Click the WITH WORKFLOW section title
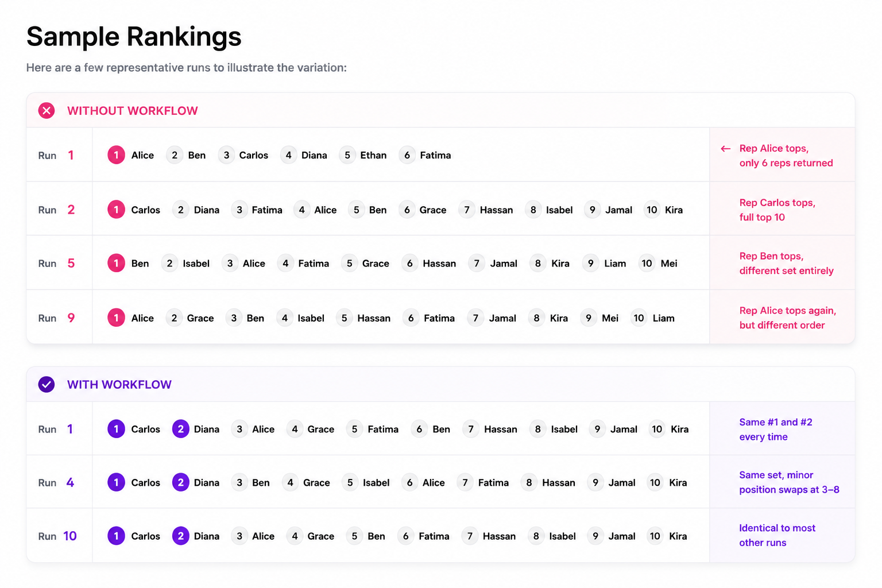The width and height of the screenshot is (882, 588). coord(119,385)
